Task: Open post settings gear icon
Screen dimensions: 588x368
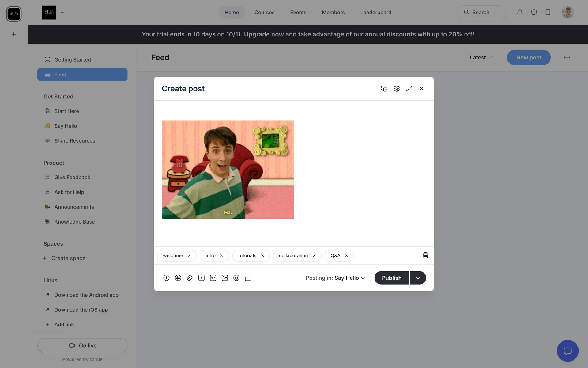Action: pos(397,89)
